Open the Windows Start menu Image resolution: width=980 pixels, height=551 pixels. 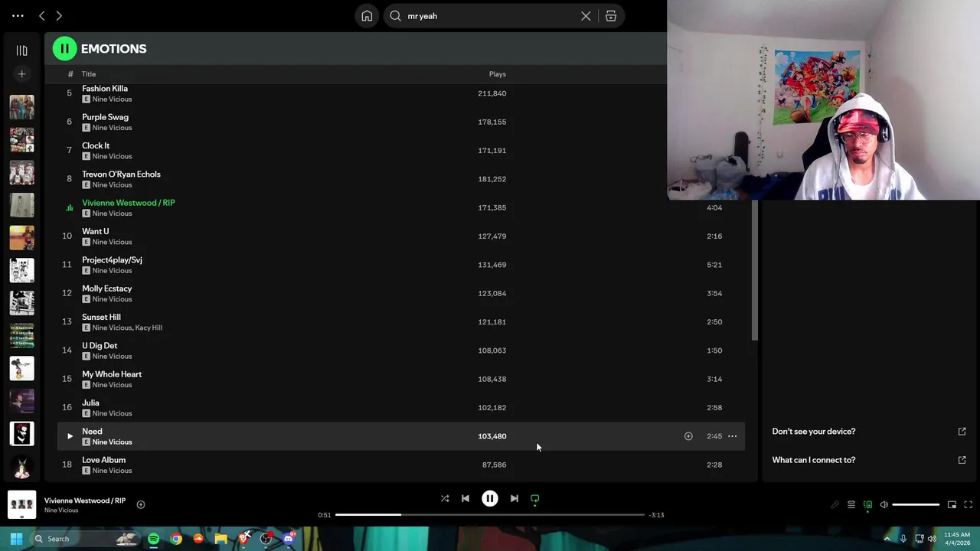pyautogui.click(x=16, y=539)
